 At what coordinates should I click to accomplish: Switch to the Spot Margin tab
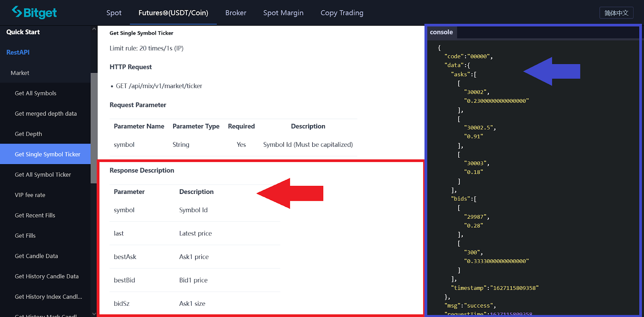pos(283,13)
